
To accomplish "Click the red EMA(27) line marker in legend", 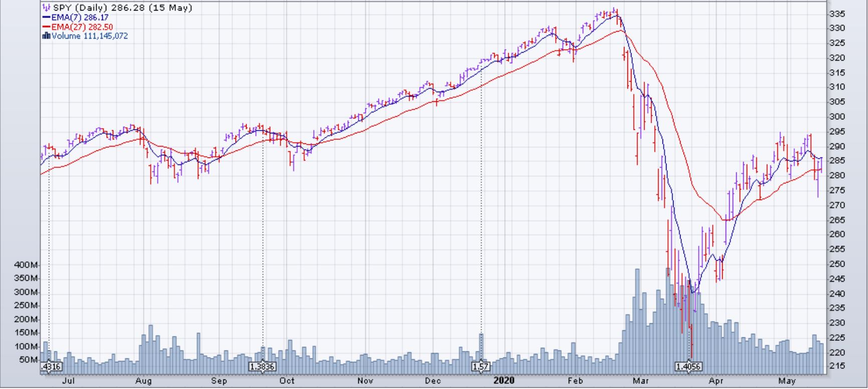I will click(47, 27).
